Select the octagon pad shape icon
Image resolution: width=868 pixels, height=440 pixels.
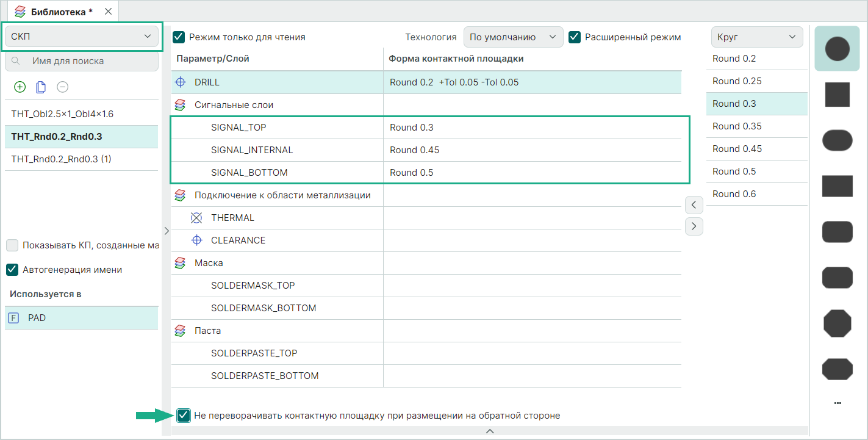coord(837,323)
